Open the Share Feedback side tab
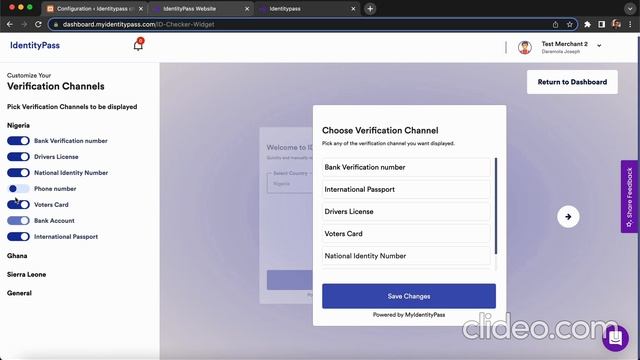 [x=629, y=197]
